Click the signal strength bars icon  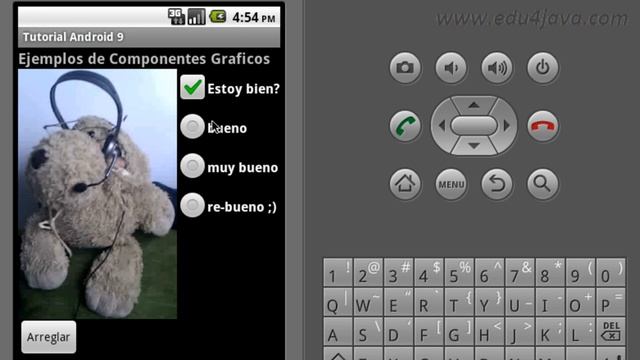click(196, 17)
